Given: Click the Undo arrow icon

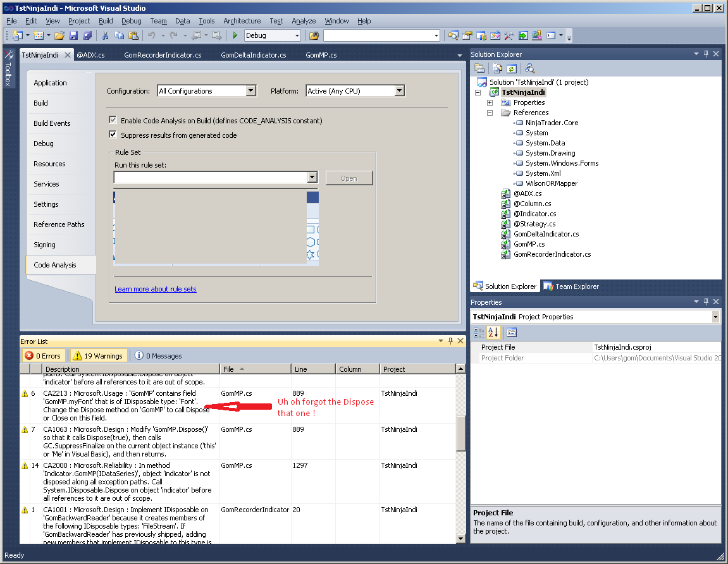Looking at the screenshot, I should coord(151,35).
